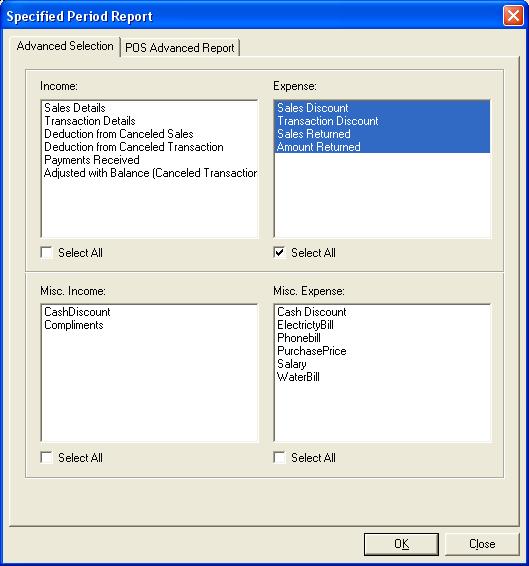Open the Advanced Selection tab

tap(65, 46)
